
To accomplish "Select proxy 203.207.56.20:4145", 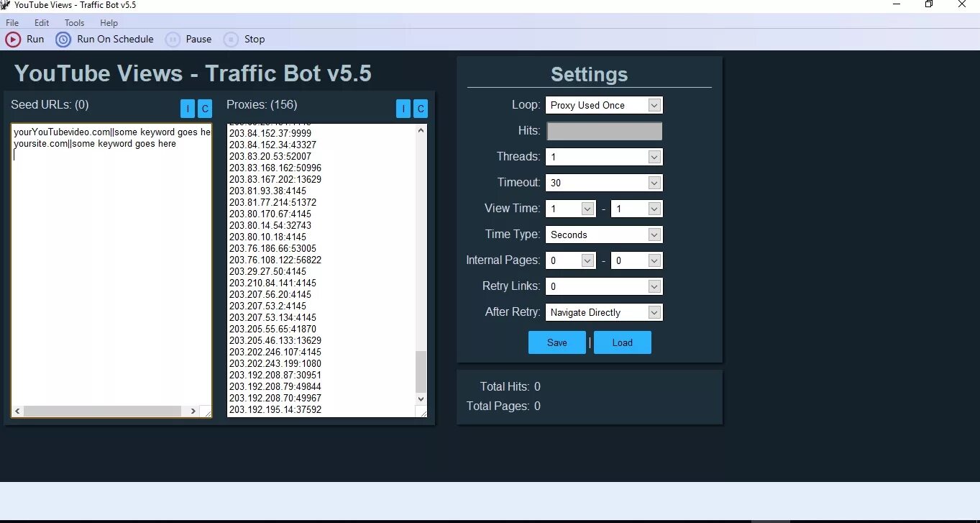I will coord(270,294).
